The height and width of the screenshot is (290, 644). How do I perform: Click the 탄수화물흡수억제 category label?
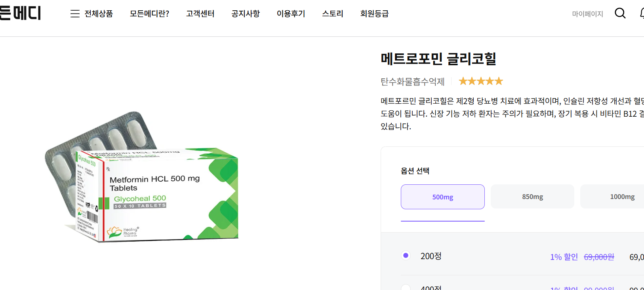(412, 82)
